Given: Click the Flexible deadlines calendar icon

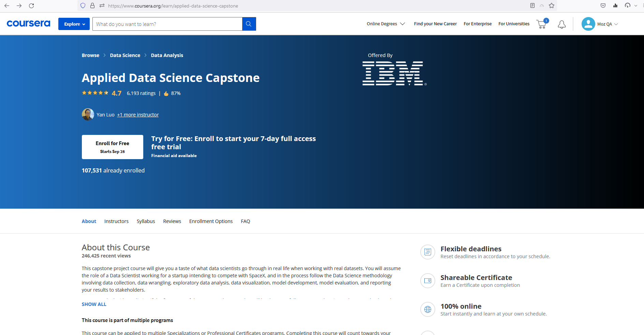Looking at the screenshot, I should (427, 252).
